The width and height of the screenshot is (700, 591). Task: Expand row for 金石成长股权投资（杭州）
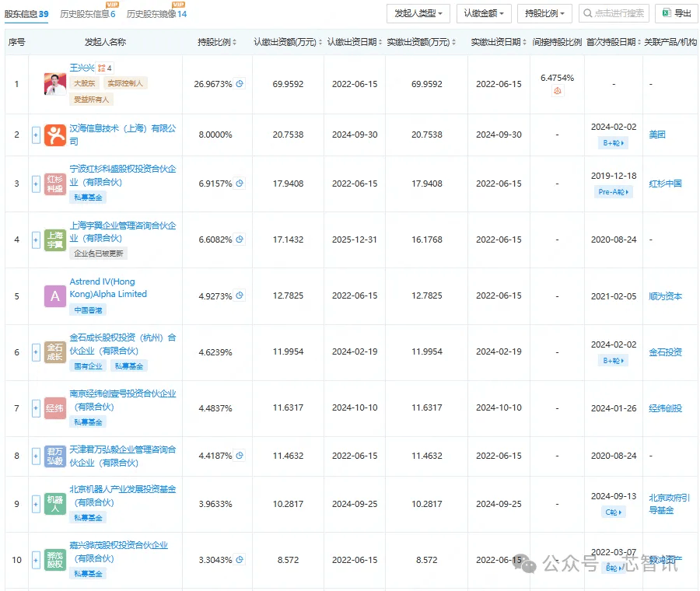point(36,352)
